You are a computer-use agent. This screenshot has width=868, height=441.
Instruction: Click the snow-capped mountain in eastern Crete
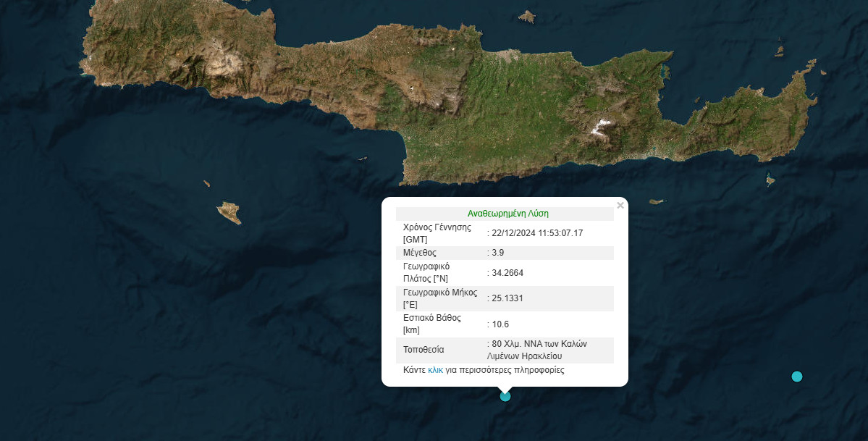pyautogui.click(x=599, y=128)
